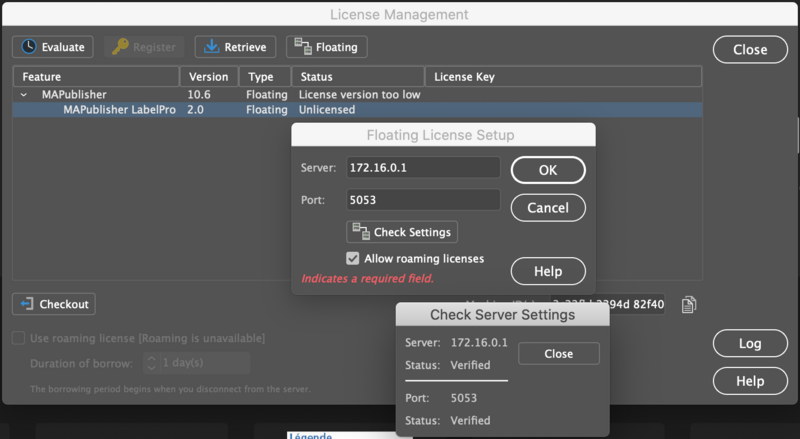800x439 pixels.
Task: Click into the Server address field
Action: [422, 168]
